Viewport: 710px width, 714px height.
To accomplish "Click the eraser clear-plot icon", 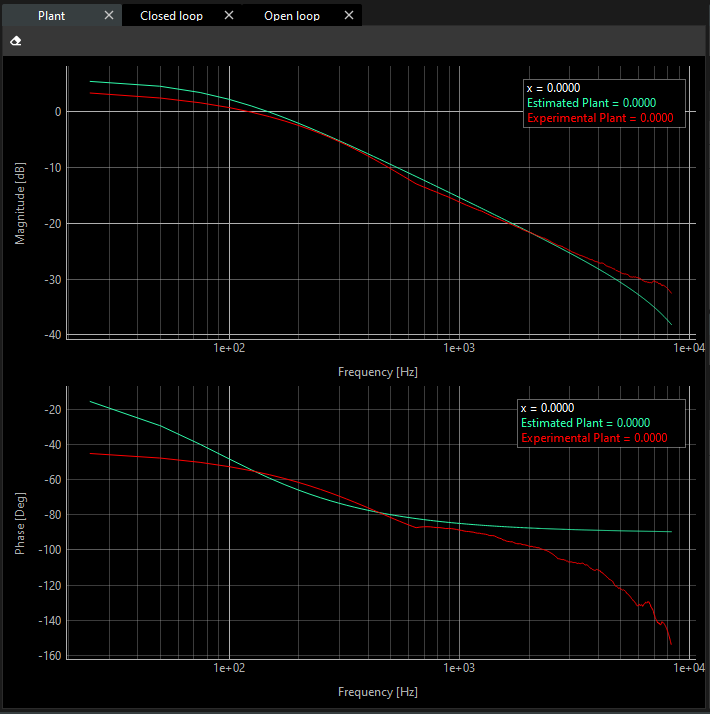I will (x=15, y=41).
